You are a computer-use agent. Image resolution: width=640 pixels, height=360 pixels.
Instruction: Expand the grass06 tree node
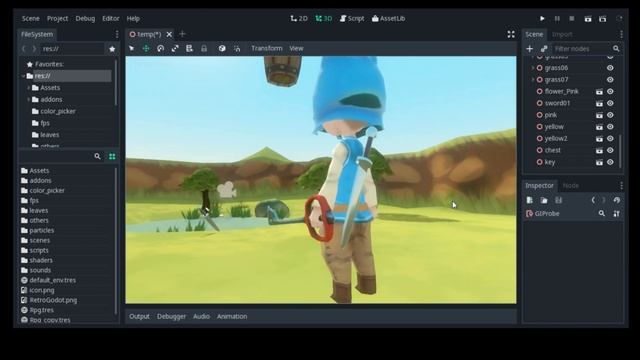tap(533, 68)
